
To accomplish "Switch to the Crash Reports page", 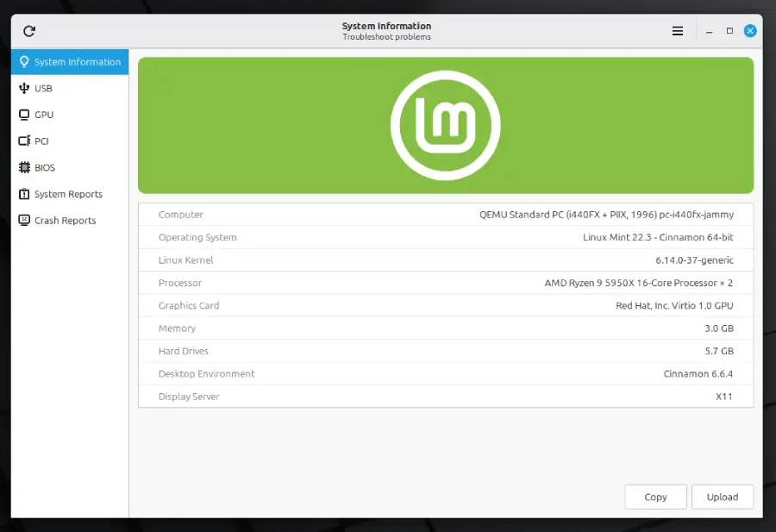I will (65, 221).
